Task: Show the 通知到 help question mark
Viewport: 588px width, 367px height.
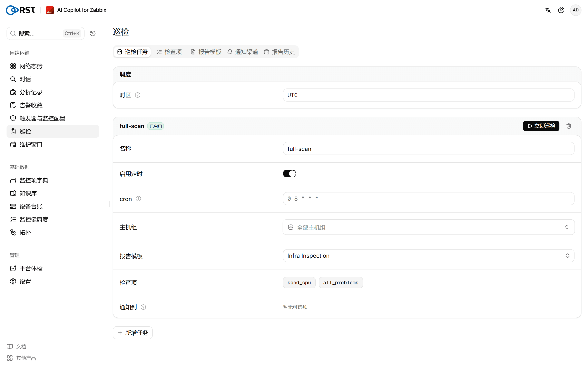Action: tap(143, 307)
